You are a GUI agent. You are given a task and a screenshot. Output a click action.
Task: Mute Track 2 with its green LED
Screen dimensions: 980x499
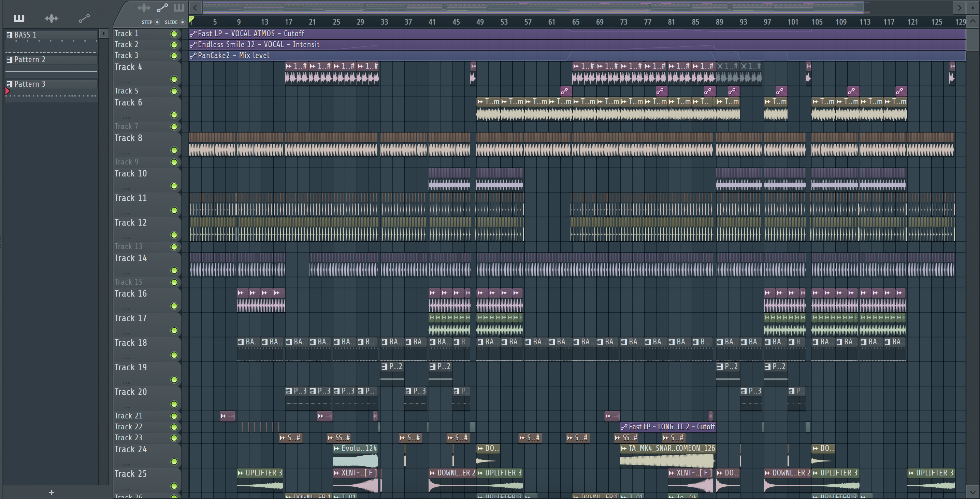coord(174,45)
